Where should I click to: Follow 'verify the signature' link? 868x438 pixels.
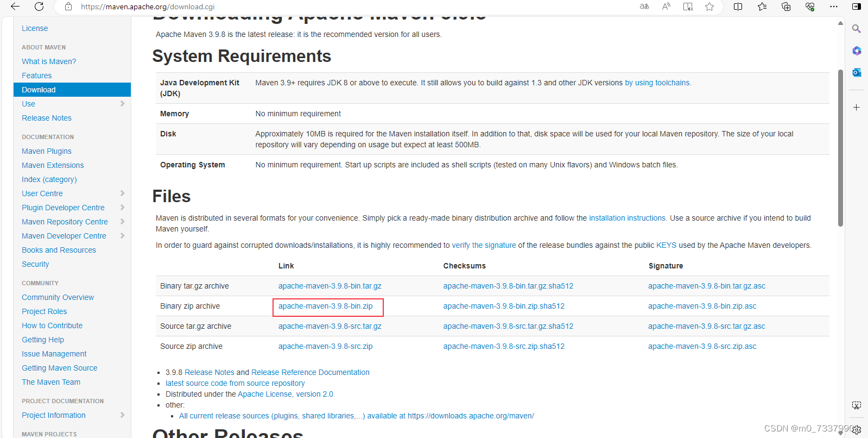(484, 245)
